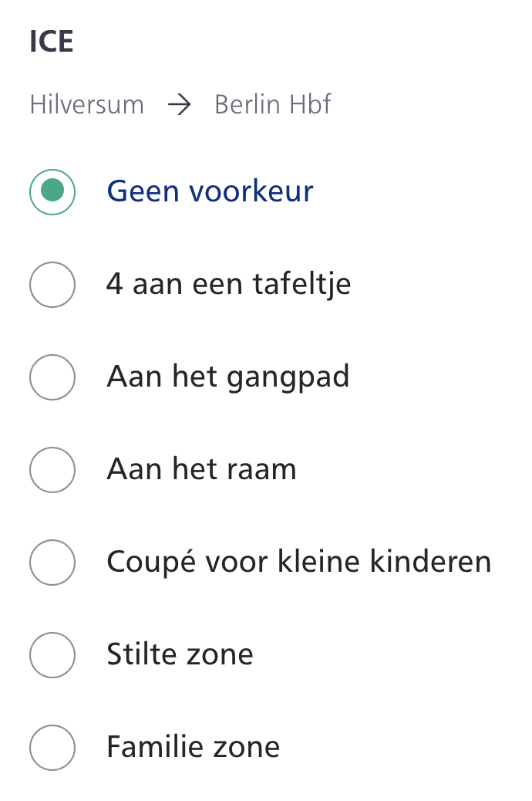Enable the Coupé voor kleine kinderen radio button
Viewport: 532px width, 801px height.
(x=52, y=562)
